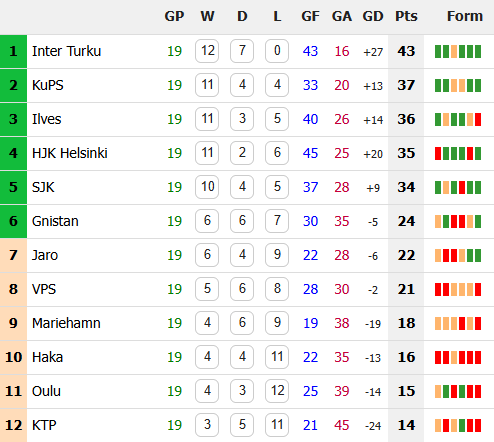Select Inter Turku's wins box showing 12

tap(207, 51)
